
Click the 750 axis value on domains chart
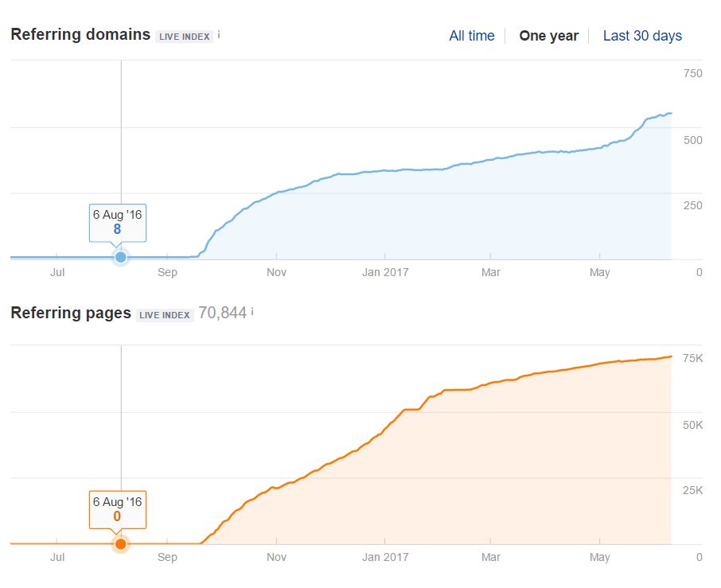point(692,73)
